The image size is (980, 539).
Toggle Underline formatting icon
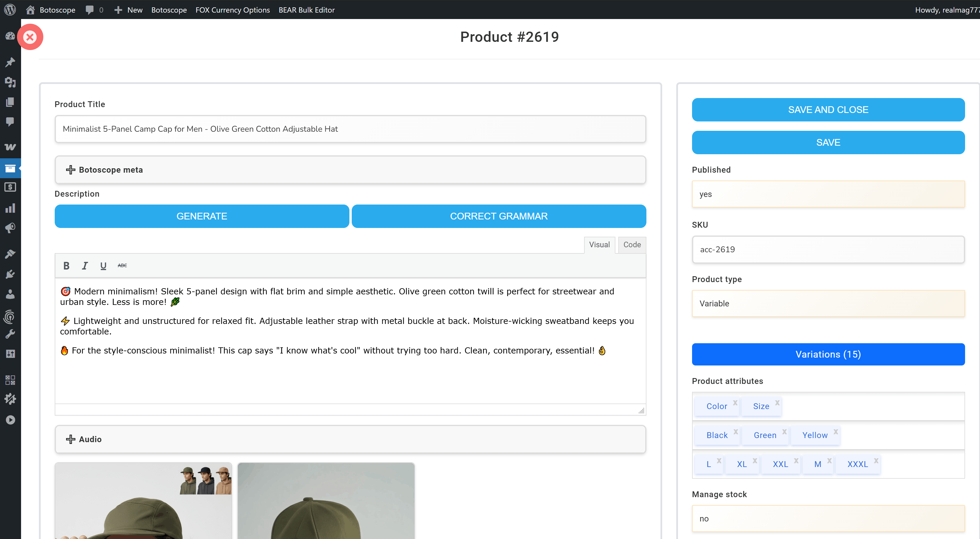coord(103,265)
